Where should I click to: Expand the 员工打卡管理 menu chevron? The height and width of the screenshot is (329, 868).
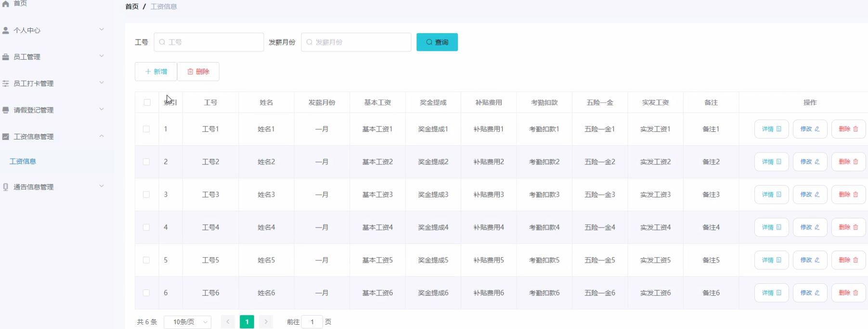(x=102, y=82)
